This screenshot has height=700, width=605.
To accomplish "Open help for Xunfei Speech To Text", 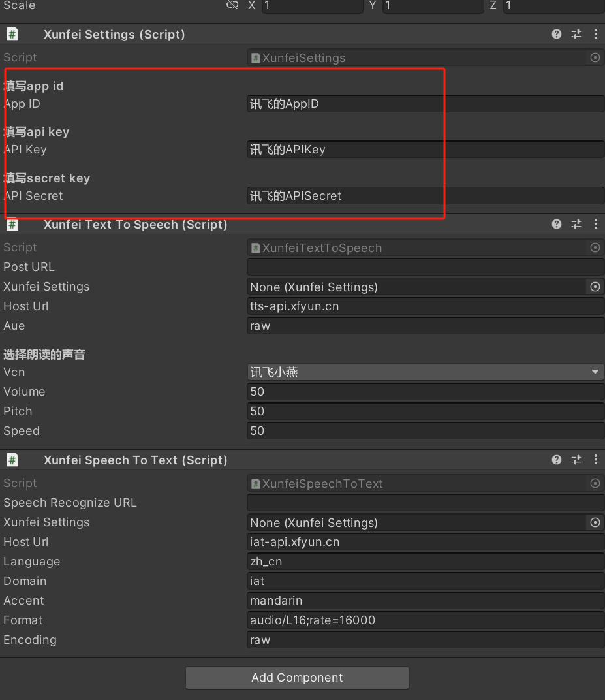I will (556, 460).
